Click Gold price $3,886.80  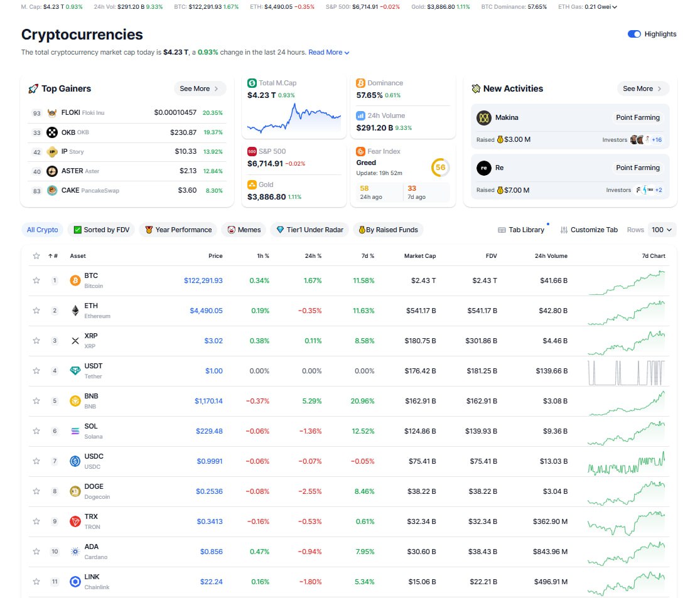coord(267,197)
